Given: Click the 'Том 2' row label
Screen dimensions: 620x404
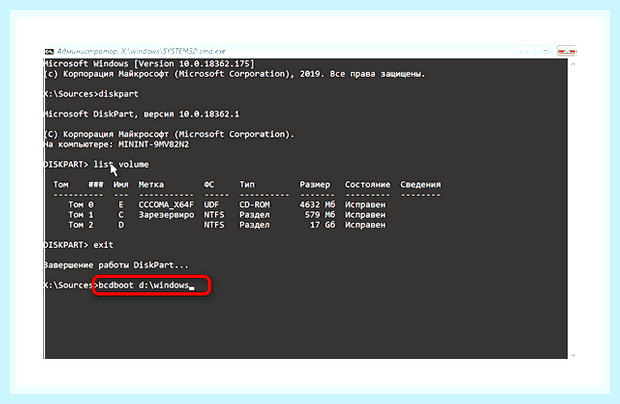Looking at the screenshot, I should point(81,225).
